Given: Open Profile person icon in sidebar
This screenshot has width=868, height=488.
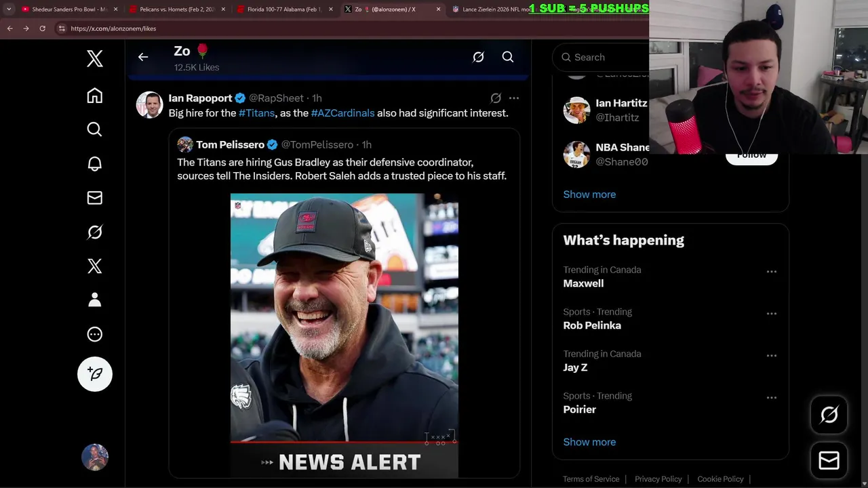Looking at the screenshot, I should [95, 300].
